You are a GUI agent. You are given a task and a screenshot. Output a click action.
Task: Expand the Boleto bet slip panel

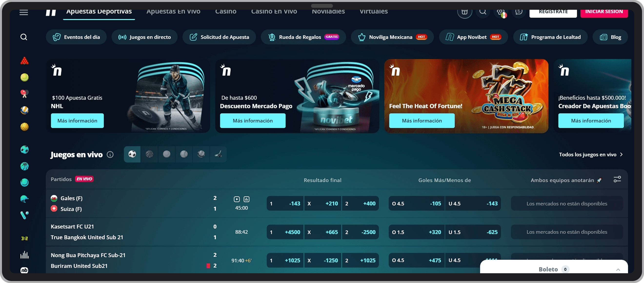click(x=618, y=270)
